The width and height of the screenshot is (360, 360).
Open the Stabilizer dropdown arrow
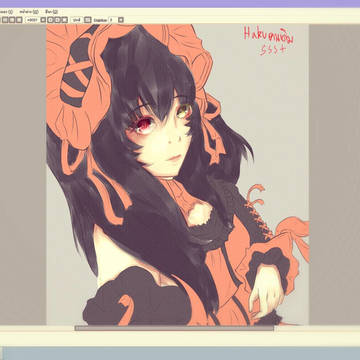[x=121, y=20]
